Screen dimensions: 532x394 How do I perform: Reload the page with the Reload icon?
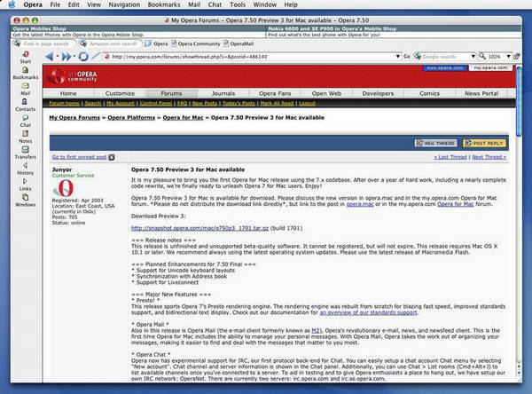click(83, 57)
